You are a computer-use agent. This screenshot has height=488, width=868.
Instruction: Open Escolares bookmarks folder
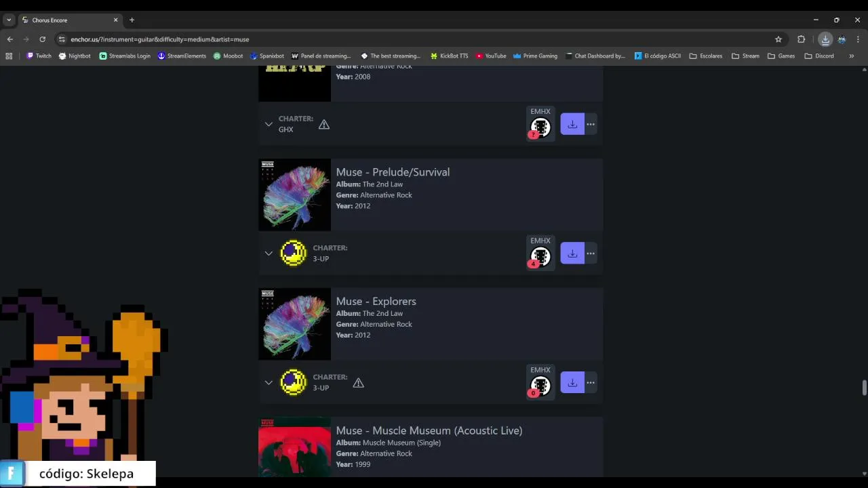pyautogui.click(x=706, y=56)
